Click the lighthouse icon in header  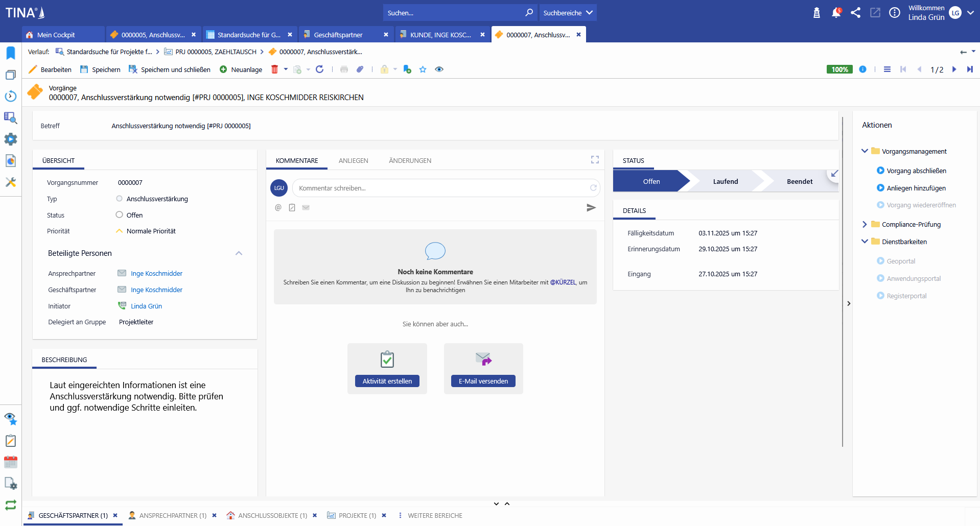[816, 13]
